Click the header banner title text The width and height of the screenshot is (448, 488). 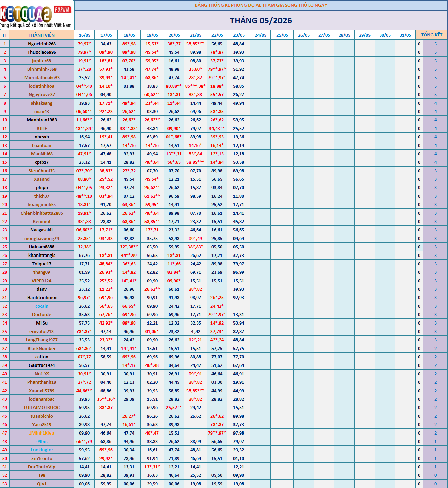(261, 5)
